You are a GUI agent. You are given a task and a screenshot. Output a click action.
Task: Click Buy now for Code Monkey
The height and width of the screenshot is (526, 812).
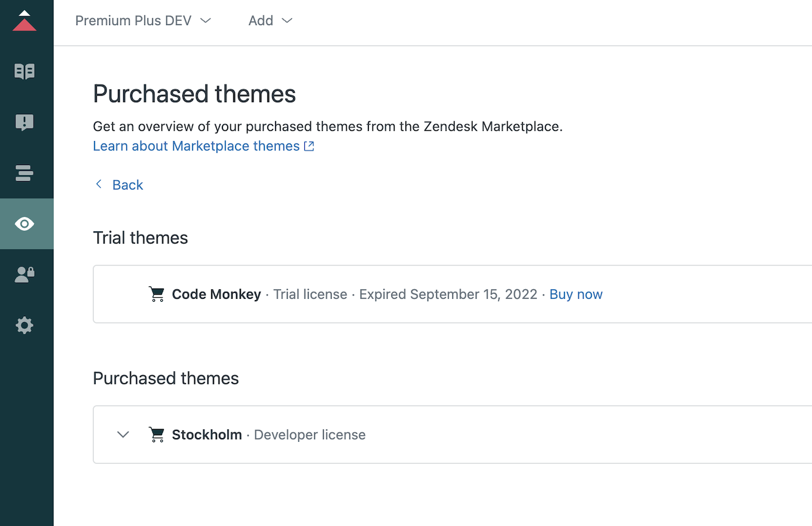click(576, 294)
